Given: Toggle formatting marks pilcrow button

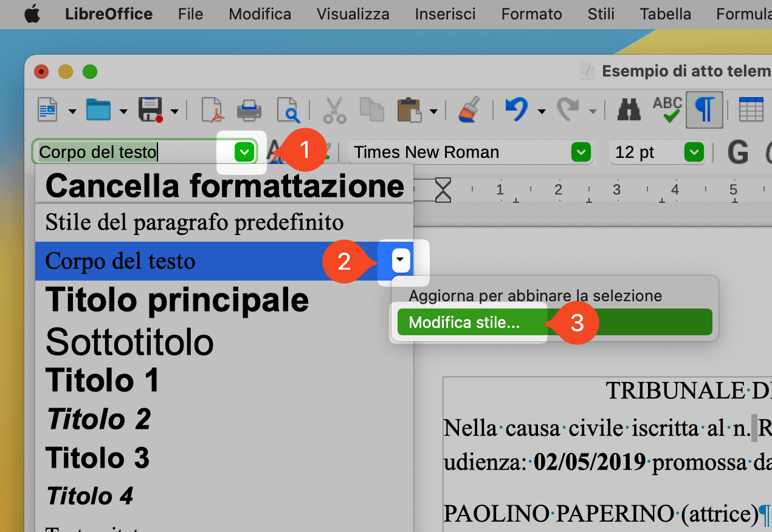Looking at the screenshot, I should point(705,110).
